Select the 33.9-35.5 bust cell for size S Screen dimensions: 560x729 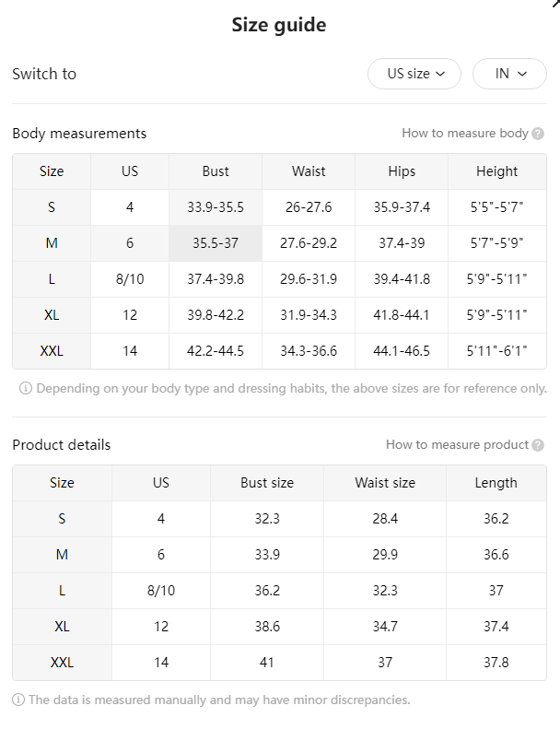[216, 207]
